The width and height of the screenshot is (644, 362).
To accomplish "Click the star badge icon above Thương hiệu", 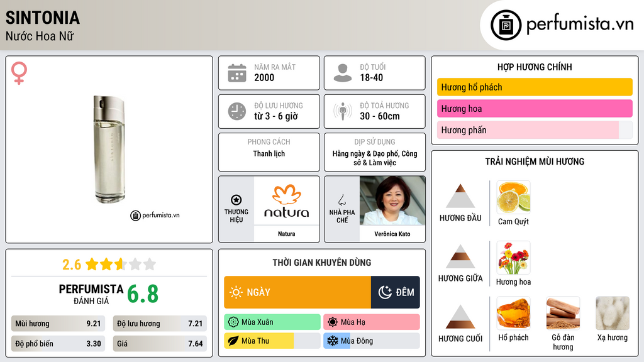I will 236,200.
